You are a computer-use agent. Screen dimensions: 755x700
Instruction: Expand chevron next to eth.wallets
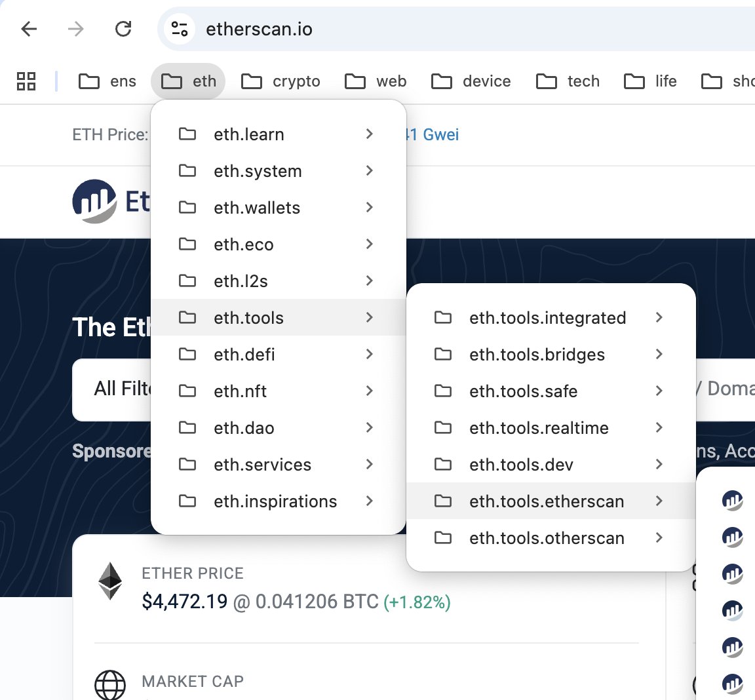click(x=370, y=207)
